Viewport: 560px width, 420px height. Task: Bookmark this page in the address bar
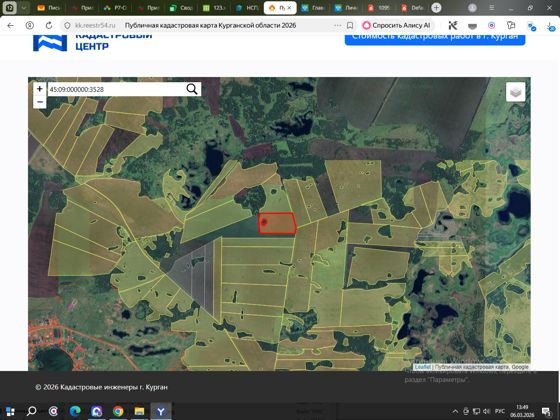(350, 25)
